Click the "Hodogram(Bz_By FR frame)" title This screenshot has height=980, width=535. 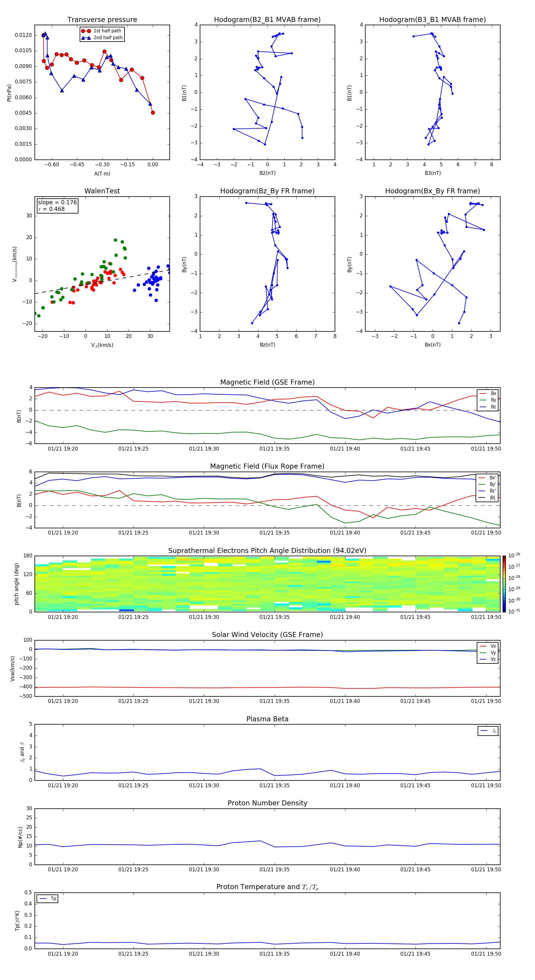coord(267,191)
